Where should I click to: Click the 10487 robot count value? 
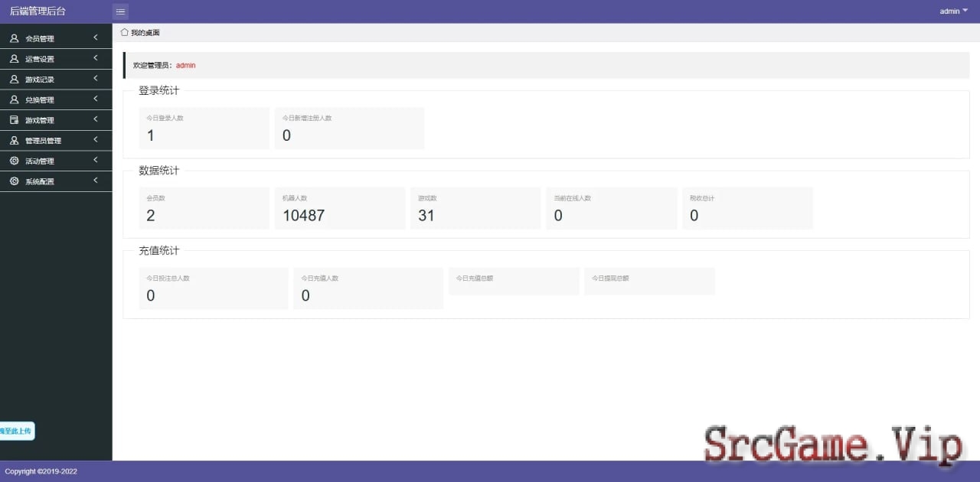[x=304, y=215]
